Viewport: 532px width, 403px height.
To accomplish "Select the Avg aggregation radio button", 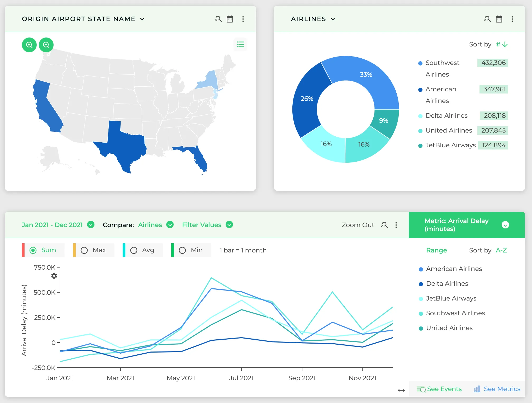I will tap(134, 250).
